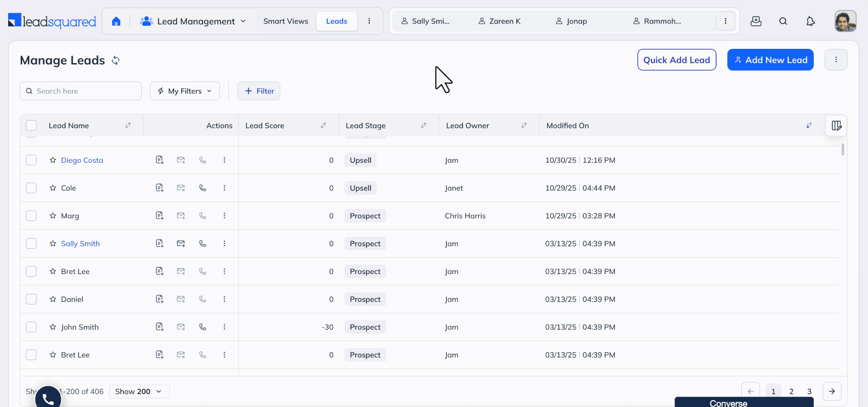Go to page 2 of leads

click(x=791, y=392)
